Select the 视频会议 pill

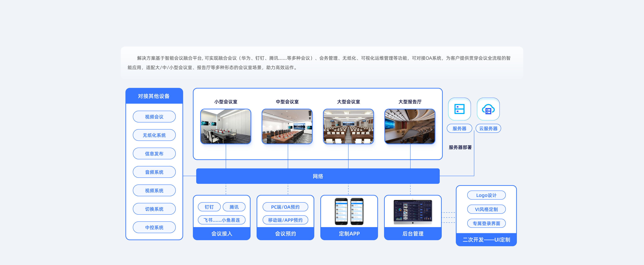[x=154, y=117]
